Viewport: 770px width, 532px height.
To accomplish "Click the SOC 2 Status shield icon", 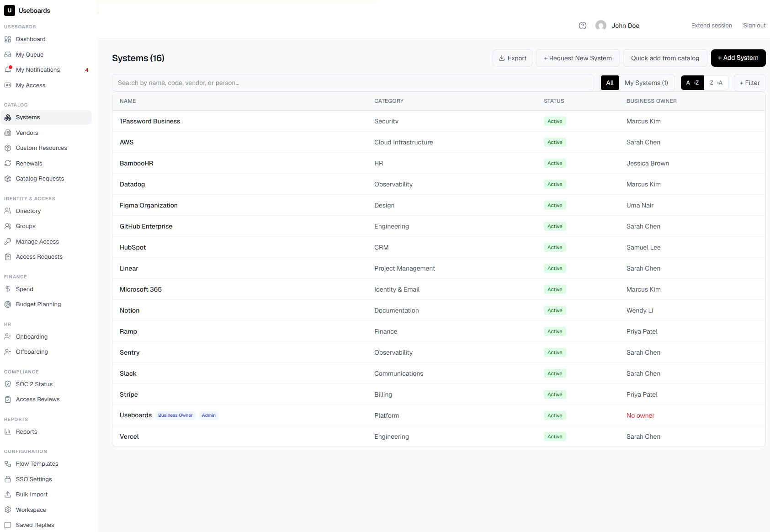I will [8, 384].
